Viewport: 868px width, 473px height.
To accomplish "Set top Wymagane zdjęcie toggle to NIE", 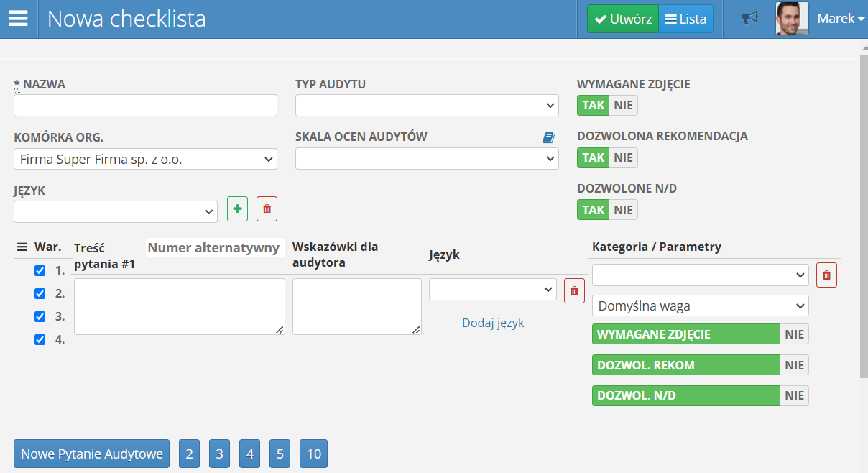I will coord(623,105).
